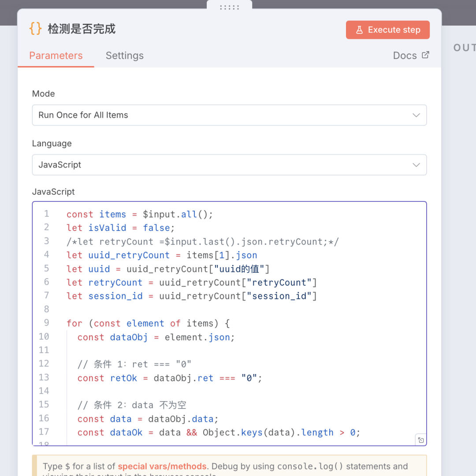The width and height of the screenshot is (476, 476).
Task: Click the Run Once for All Items field
Action: pyautogui.click(x=176, y=115)
